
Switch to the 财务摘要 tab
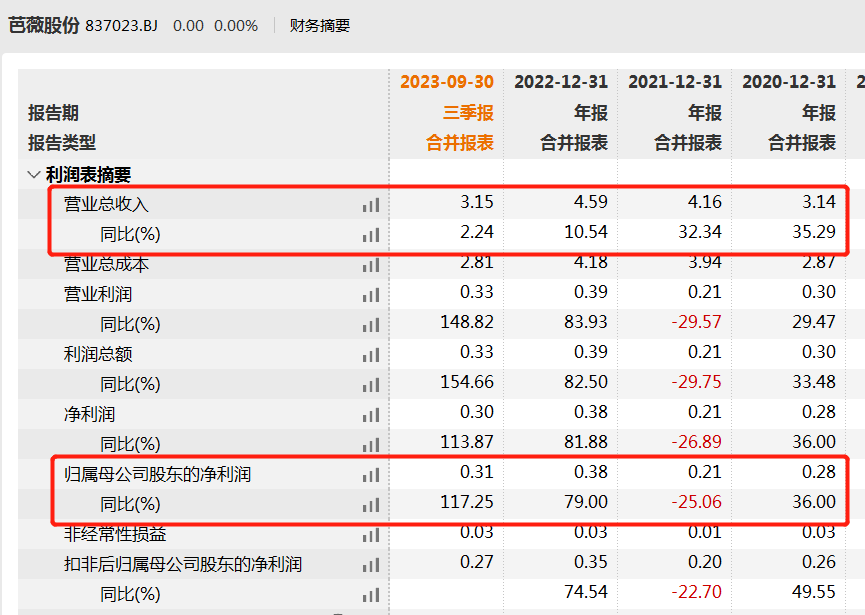click(x=320, y=25)
